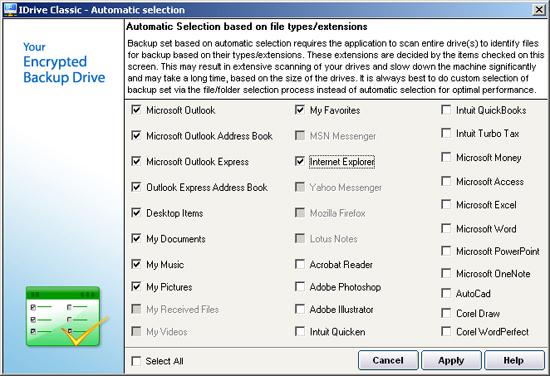Close the IDrive Classic dialog
This screenshot has width=550, height=376.
click(x=538, y=9)
